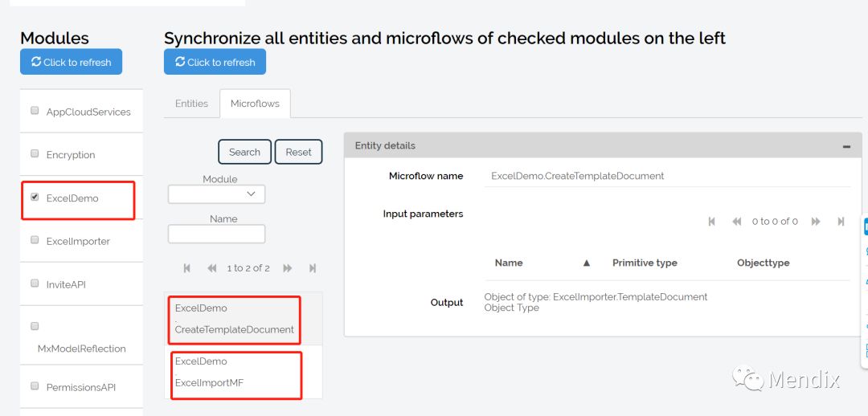This screenshot has height=416, width=868.
Task: Tick the AppCloudServices module checkbox
Action: (x=35, y=111)
